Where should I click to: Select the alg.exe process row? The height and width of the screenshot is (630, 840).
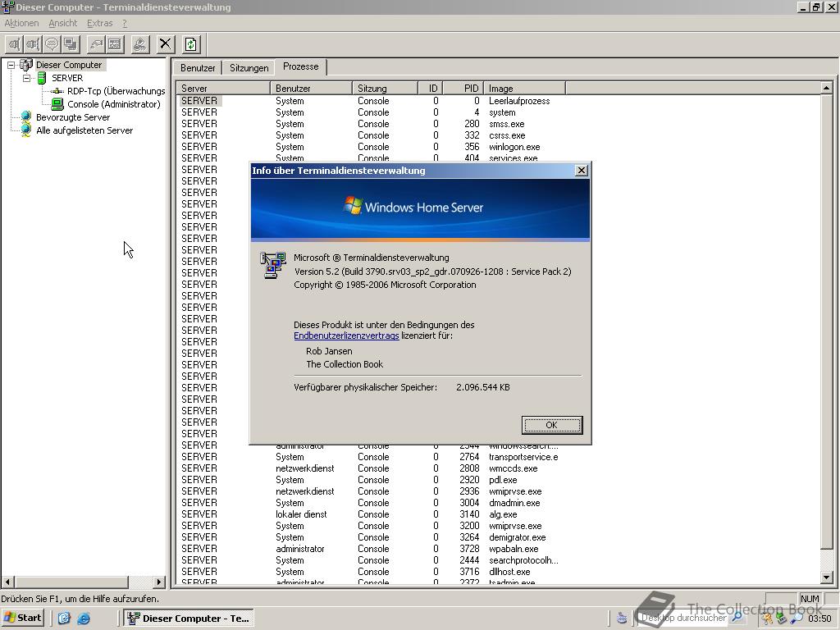[x=498, y=514]
